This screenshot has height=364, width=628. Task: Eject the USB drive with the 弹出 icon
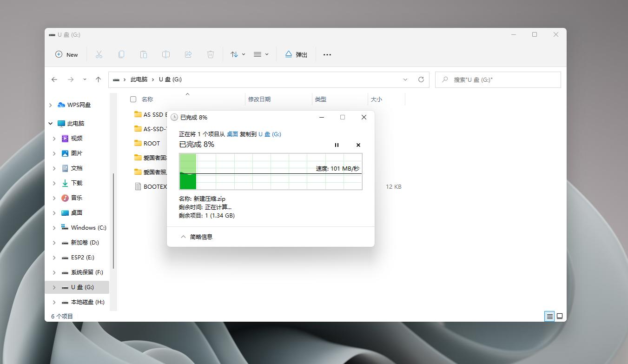(x=296, y=54)
